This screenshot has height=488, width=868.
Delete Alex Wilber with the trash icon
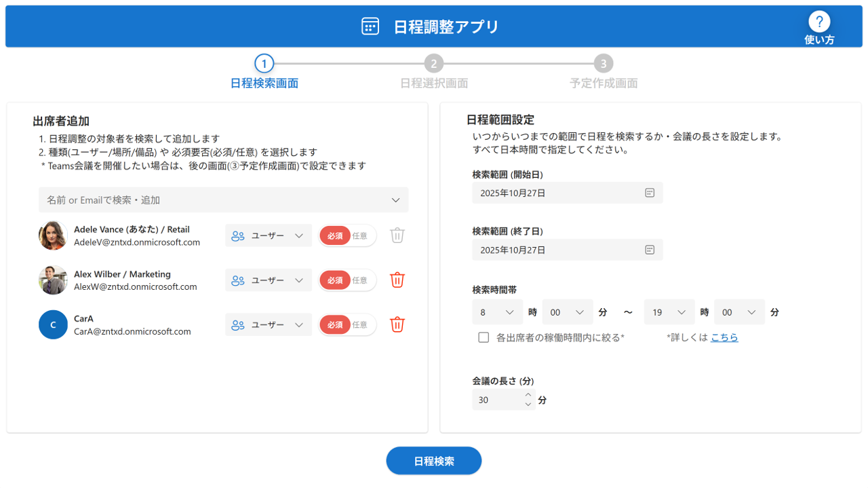click(397, 280)
